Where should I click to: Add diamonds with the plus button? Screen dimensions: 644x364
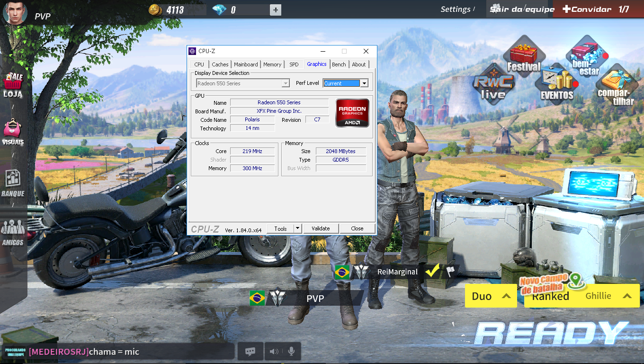[276, 9]
